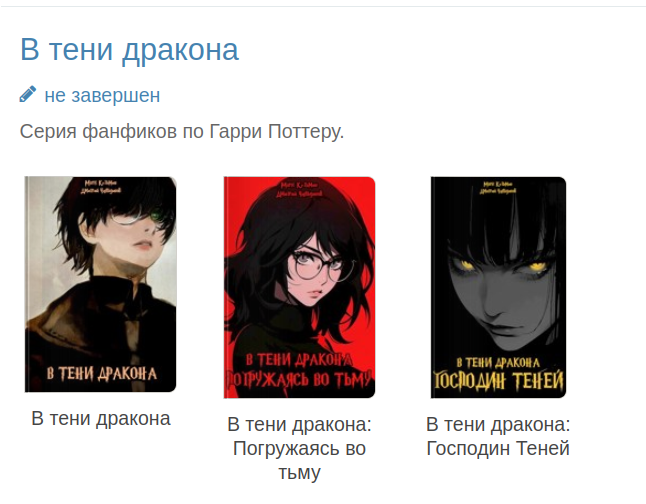The height and width of the screenshot is (504, 646).
Task: Open the first book cover В тени дракона
Action: [101, 284]
